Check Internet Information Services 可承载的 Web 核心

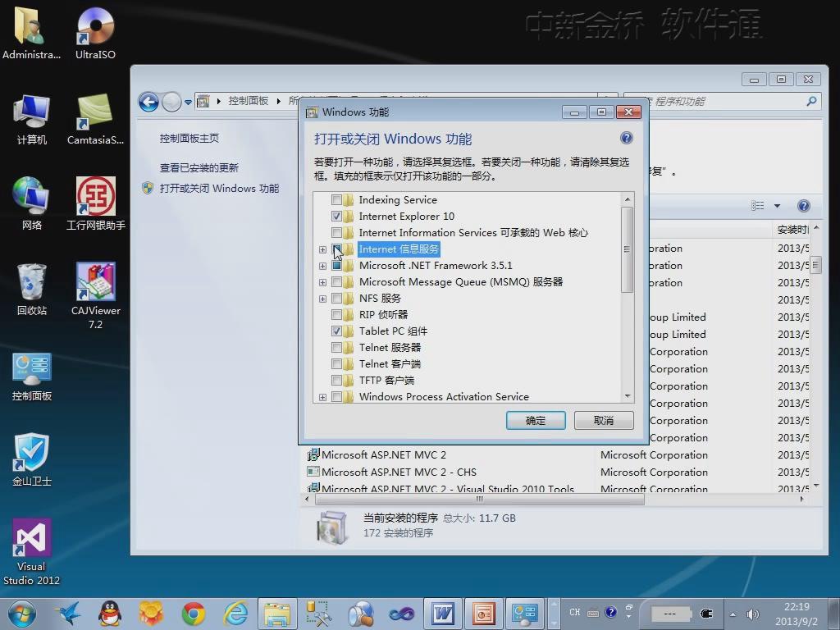(x=336, y=232)
